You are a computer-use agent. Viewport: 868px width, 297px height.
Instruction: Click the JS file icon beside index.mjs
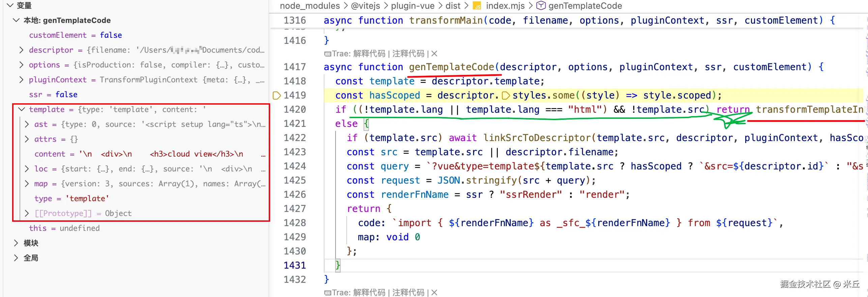pyautogui.click(x=477, y=6)
